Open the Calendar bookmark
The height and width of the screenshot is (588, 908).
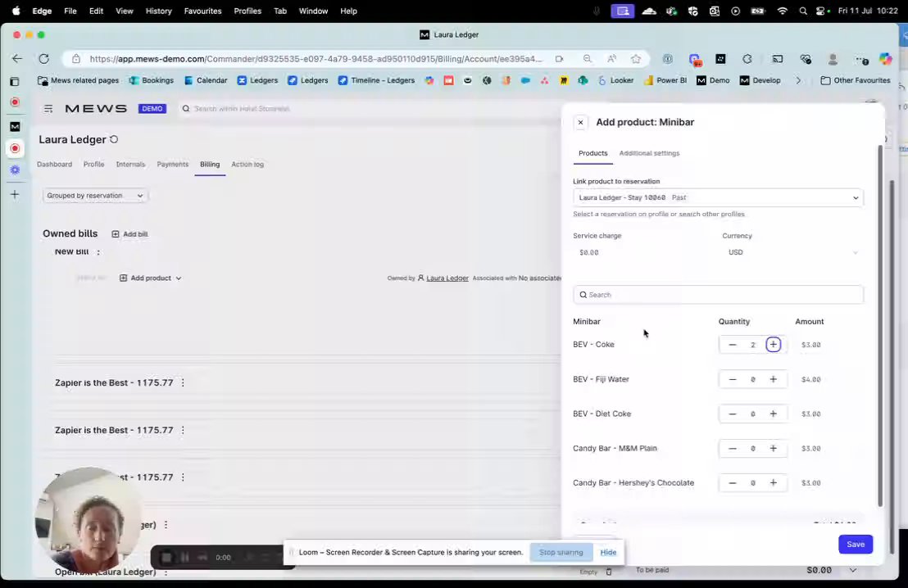(206, 80)
